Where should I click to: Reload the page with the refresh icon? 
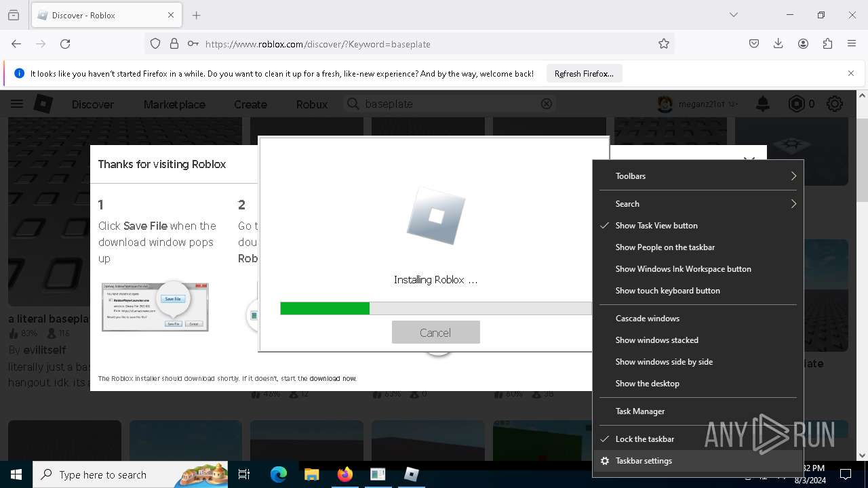tap(65, 43)
